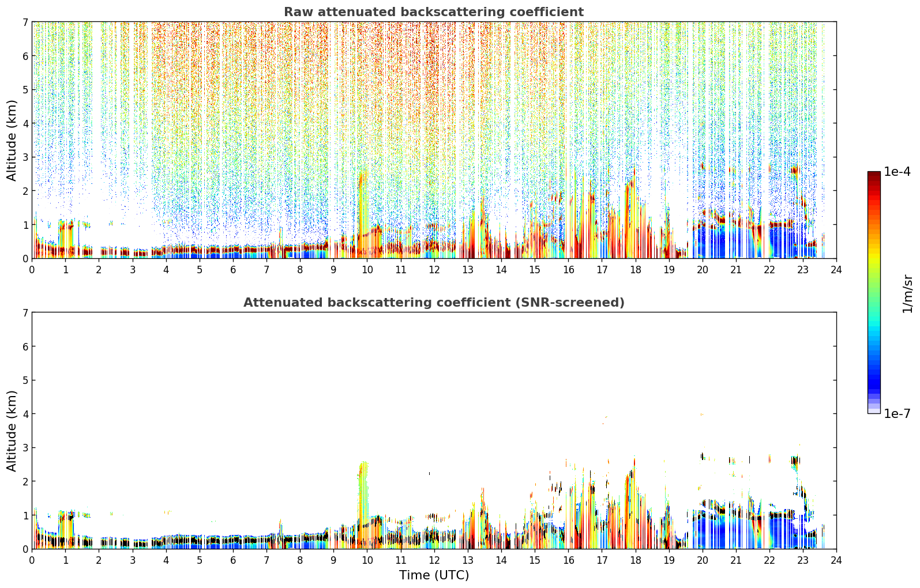
Task: Click the 'Time (UTC)' axis label
Action: point(434,575)
